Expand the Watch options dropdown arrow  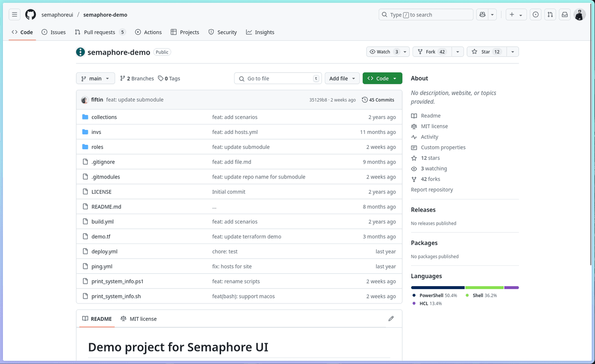[406, 52]
